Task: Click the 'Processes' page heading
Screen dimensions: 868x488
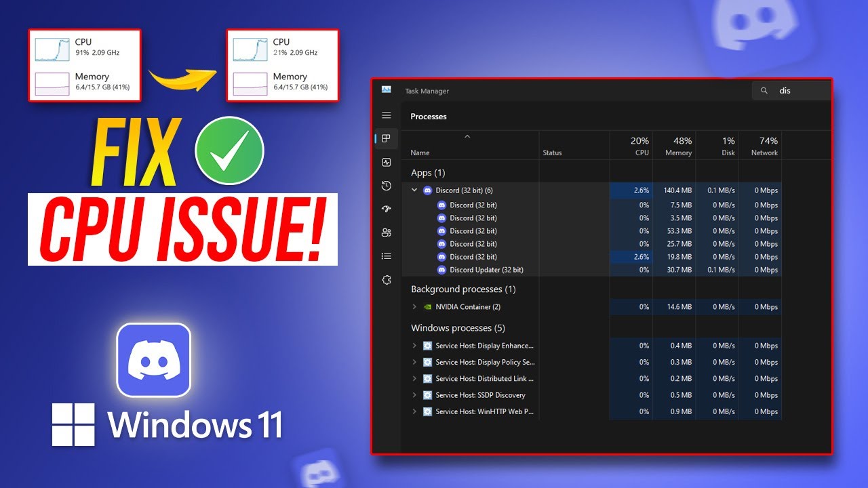Action: pyautogui.click(x=429, y=117)
